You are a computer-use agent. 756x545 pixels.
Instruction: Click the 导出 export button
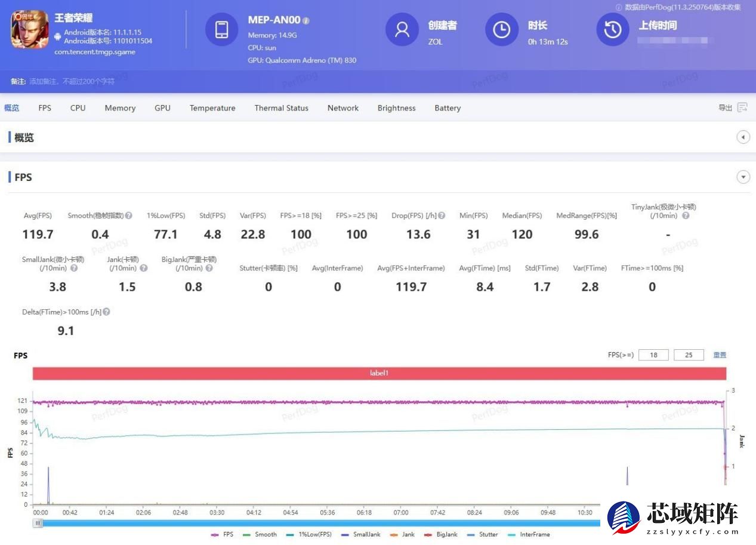tap(725, 108)
